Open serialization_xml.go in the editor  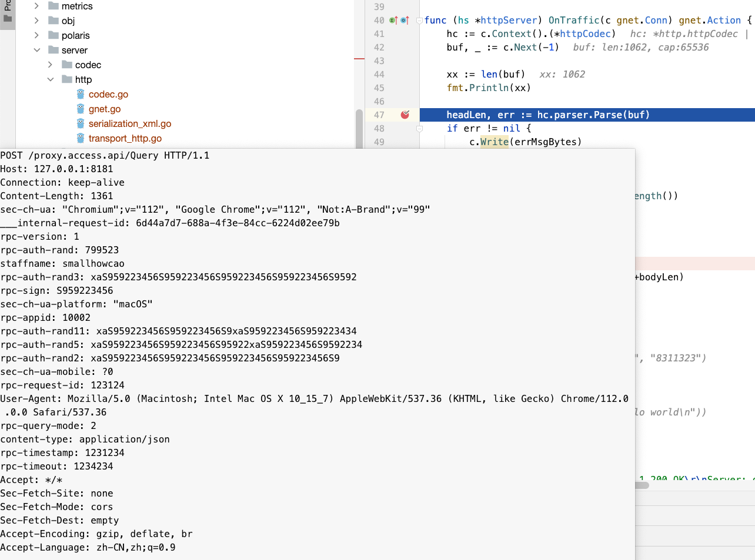[x=129, y=123]
